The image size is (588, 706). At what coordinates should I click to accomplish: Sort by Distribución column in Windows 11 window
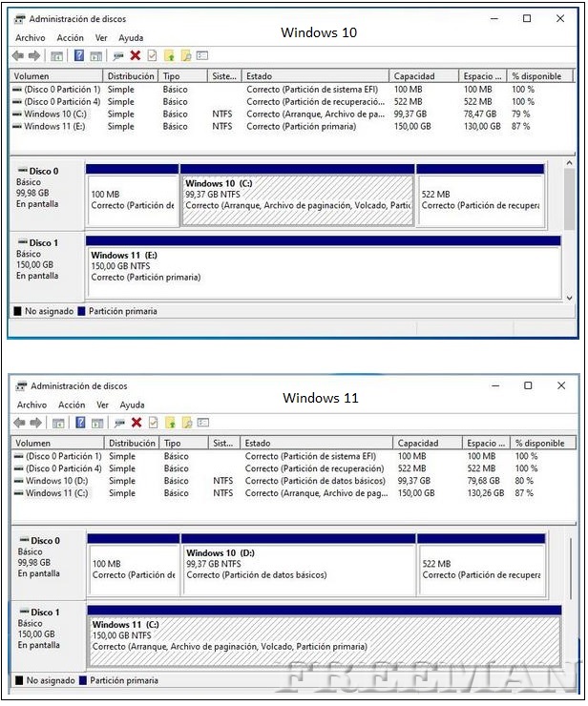(132, 443)
